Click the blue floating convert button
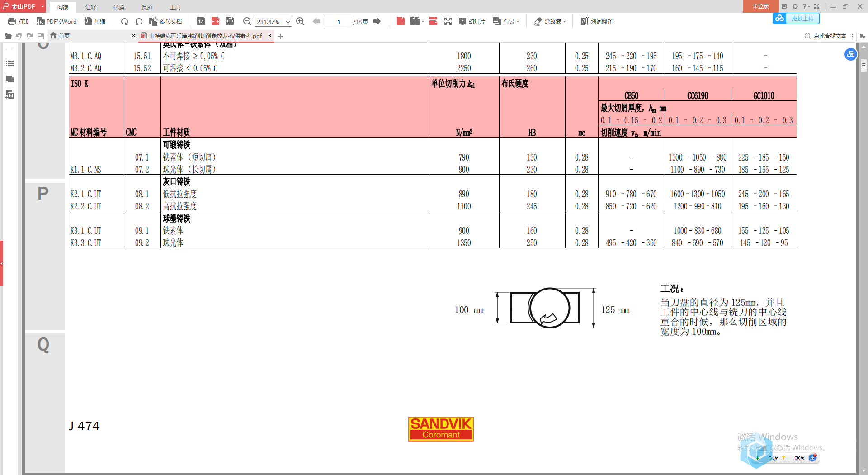 click(x=850, y=54)
